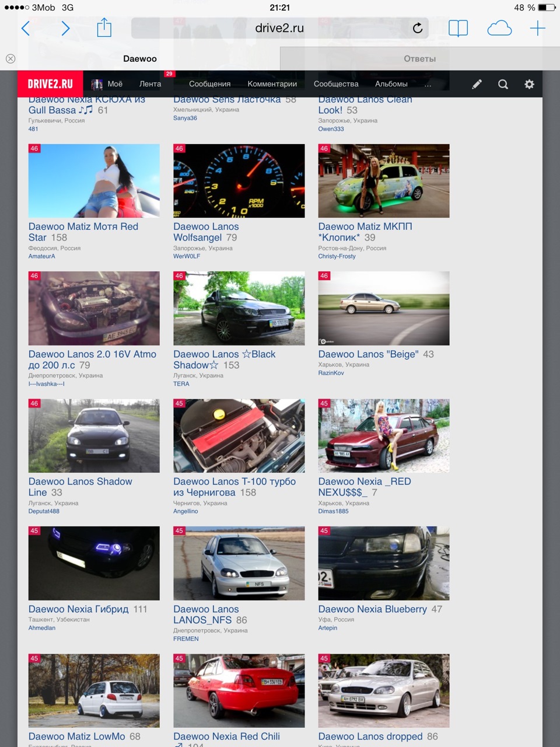Open Daewoo Lanos "Beige" title link
Viewport: 560px width, 747px height.
(x=368, y=354)
